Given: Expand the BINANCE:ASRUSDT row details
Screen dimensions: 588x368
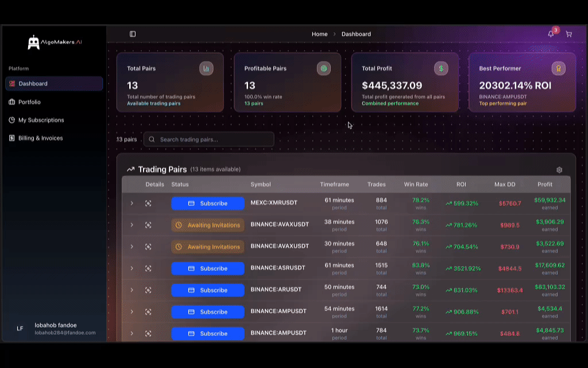Looking at the screenshot, I should pos(132,268).
